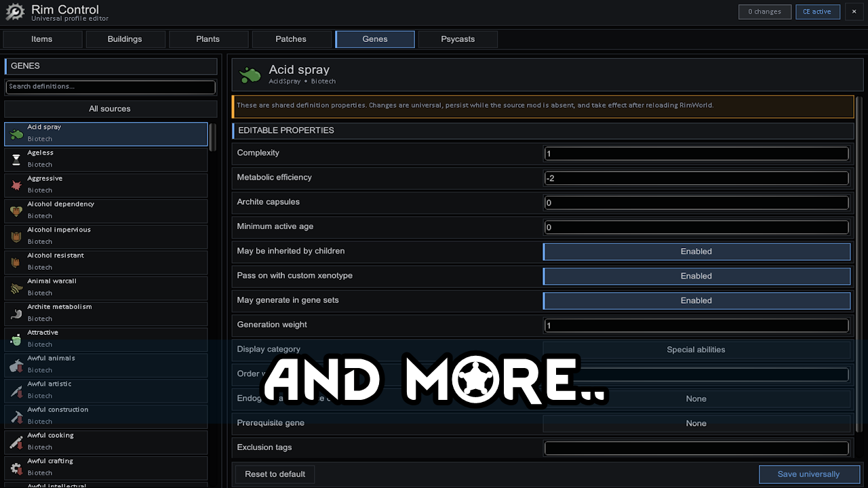Switch to the Buildings tab
This screenshot has width=868, height=488.
pyautogui.click(x=125, y=39)
